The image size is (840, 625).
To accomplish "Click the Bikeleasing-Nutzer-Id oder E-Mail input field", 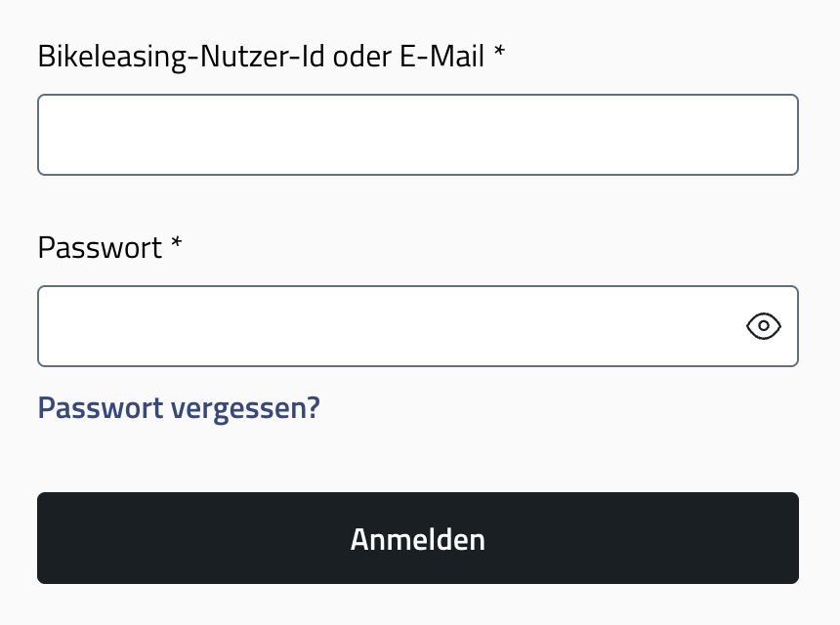I will 418,135.
